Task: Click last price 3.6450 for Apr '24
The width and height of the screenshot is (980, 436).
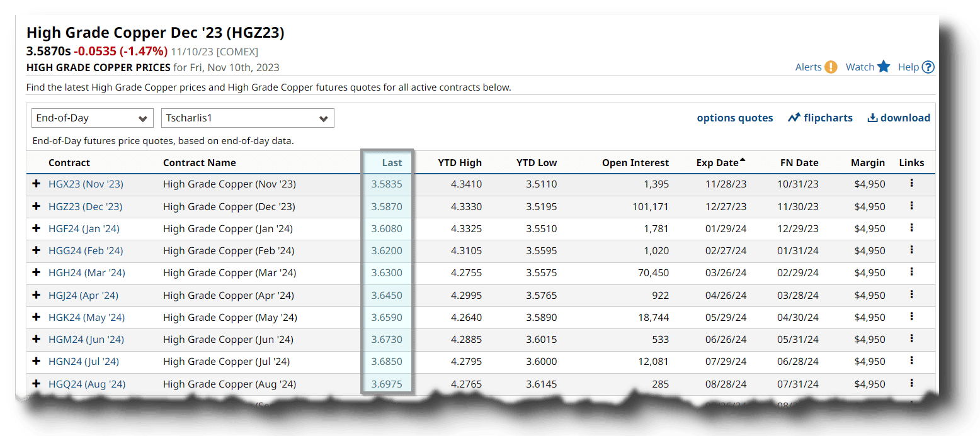Action: click(386, 295)
